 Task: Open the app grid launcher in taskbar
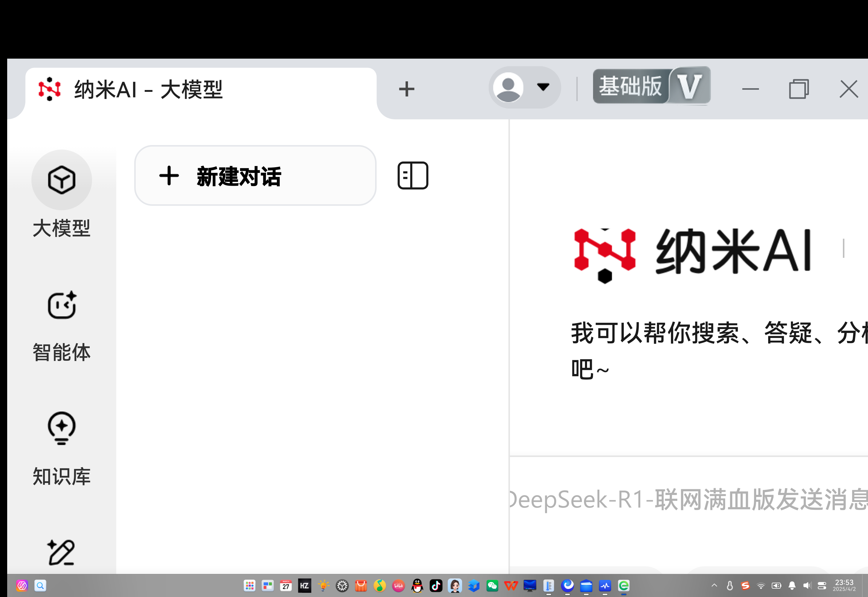coord(249,585)
